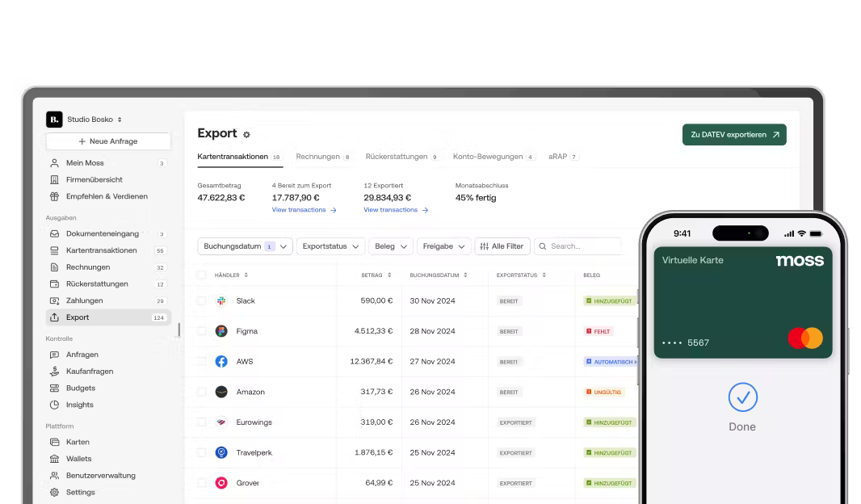
Task: Click the Travelperk merchant logo
Action: [221, 452]
